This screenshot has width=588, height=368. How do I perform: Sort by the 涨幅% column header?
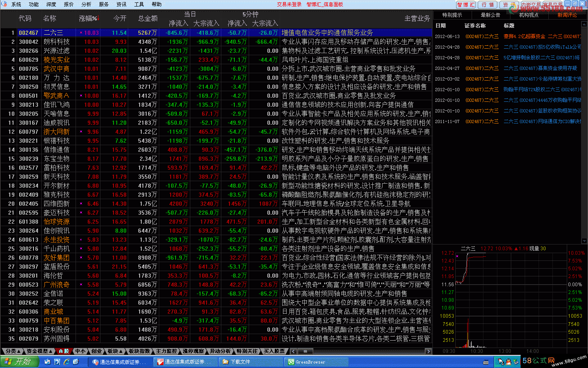point(88,19)
